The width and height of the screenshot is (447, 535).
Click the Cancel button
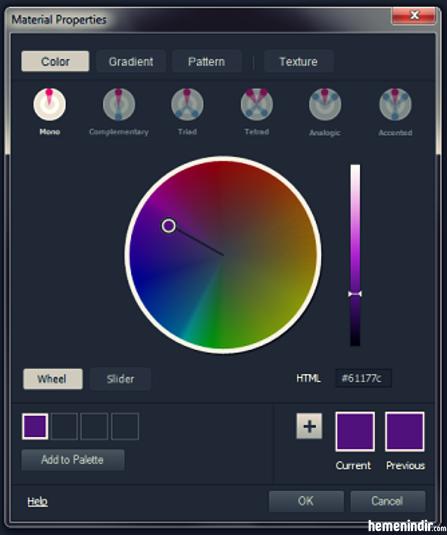[x=388, y=501]
